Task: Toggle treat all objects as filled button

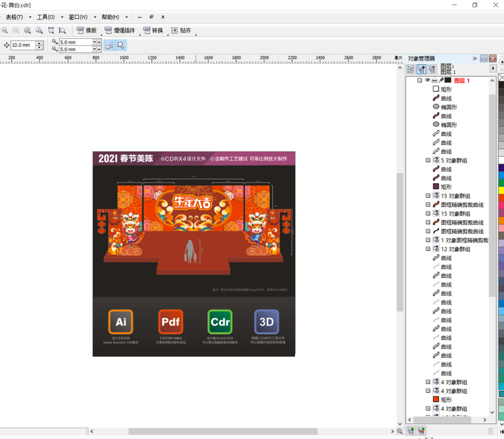Action: pyautogui.click(x=110, y=45)
